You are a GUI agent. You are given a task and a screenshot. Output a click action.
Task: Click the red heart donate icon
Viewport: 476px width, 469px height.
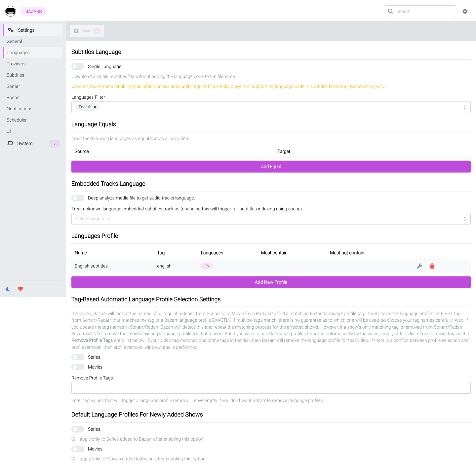coord(20,289)
